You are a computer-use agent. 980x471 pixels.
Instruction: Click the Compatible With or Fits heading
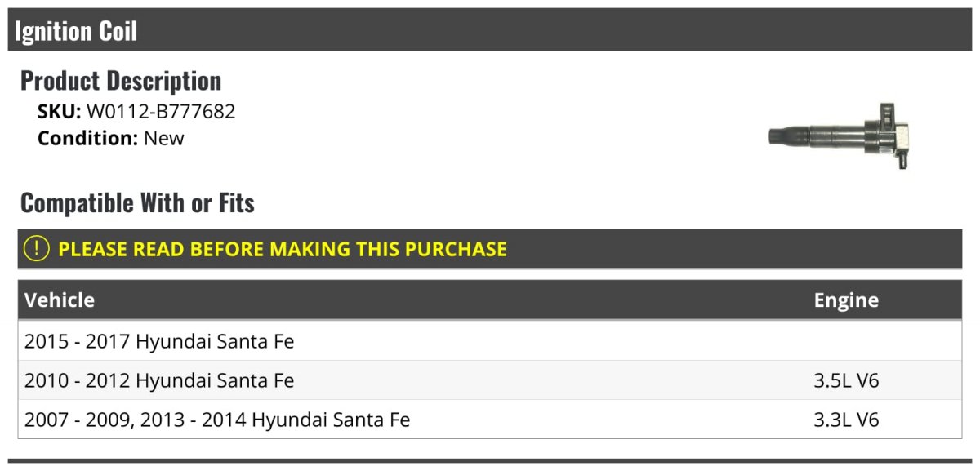coord(137,202)
